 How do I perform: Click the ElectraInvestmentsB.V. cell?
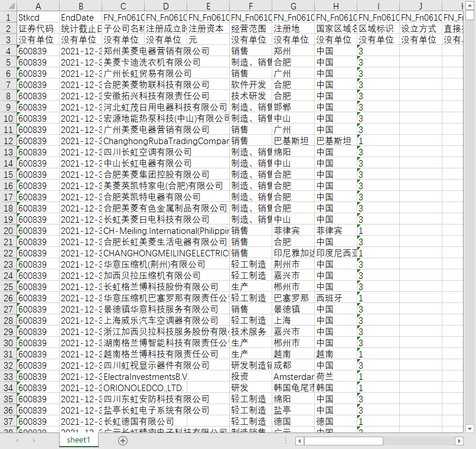click(146, 377)
